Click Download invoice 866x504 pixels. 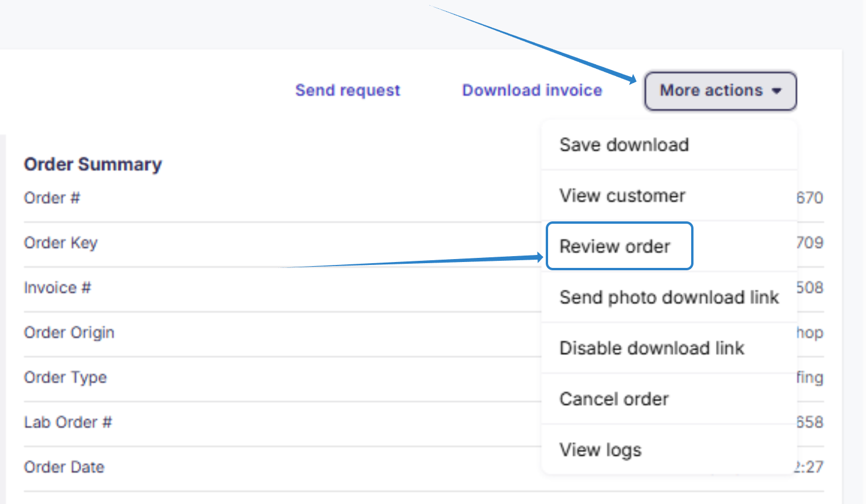coord(532,90)
